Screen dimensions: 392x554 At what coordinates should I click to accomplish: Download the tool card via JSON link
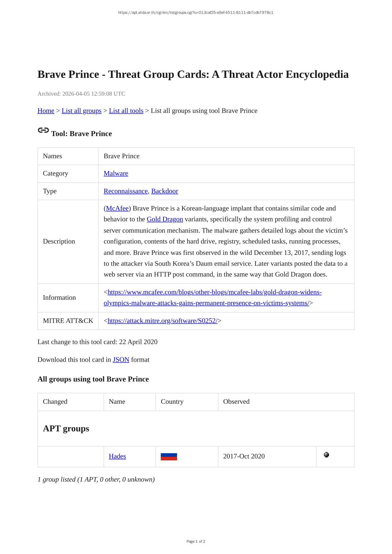click(121, 360)
